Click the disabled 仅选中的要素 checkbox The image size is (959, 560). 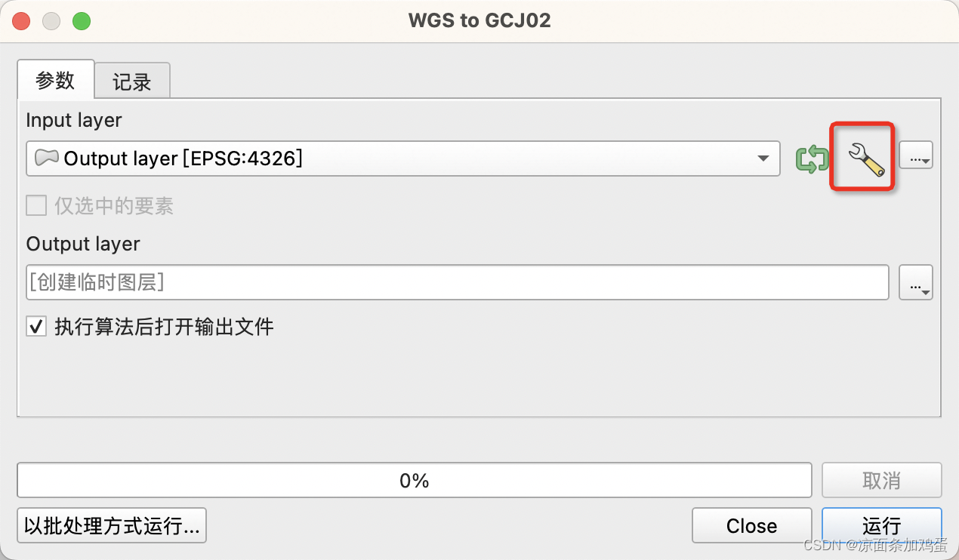[35, 205]
